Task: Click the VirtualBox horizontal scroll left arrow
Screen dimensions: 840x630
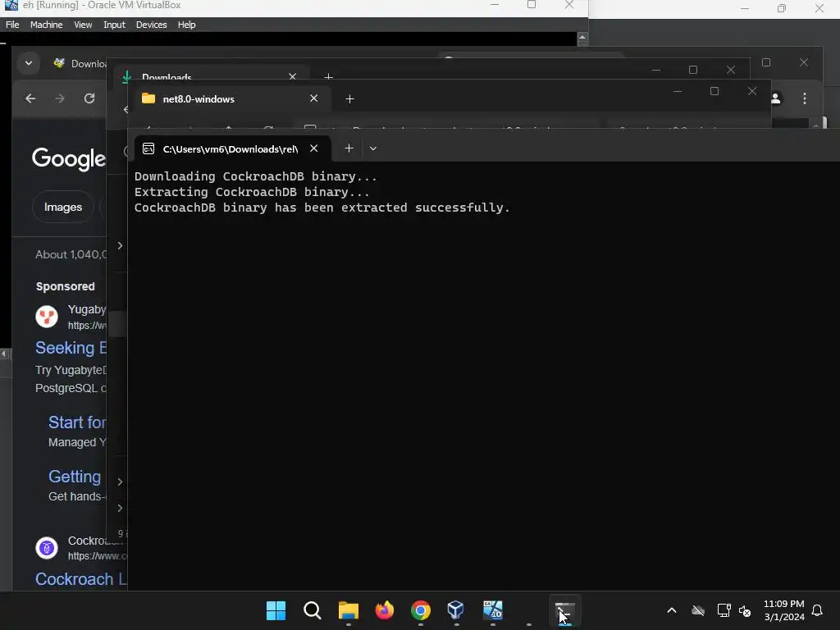Action: 4,354
